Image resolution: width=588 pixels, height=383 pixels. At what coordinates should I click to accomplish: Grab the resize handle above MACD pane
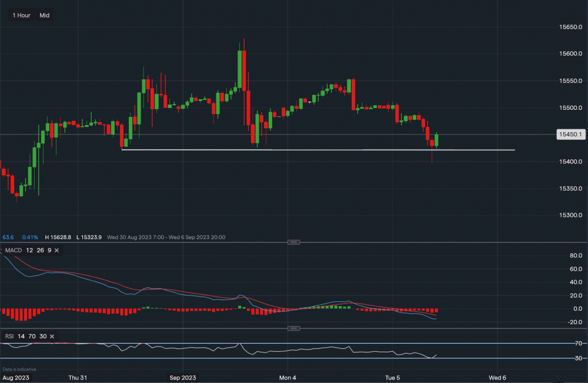[294, 242]
